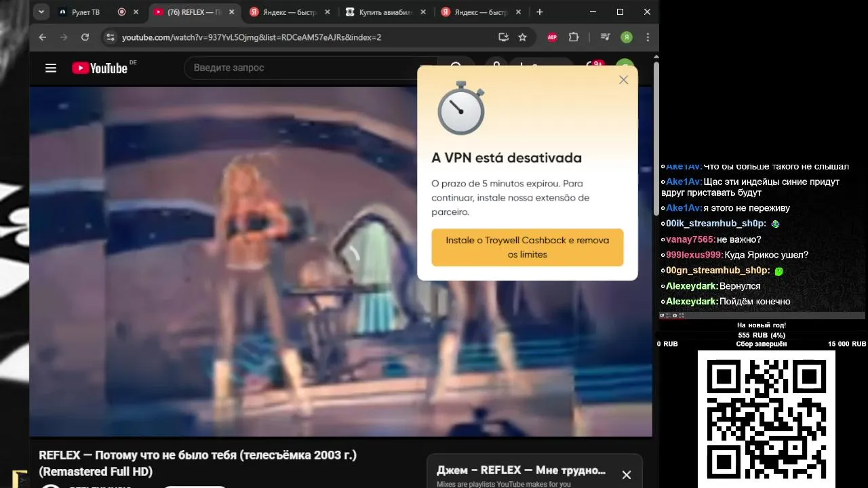
Task: Open the Джем – REFLEX mix title
Action: [x=521, y=470]
